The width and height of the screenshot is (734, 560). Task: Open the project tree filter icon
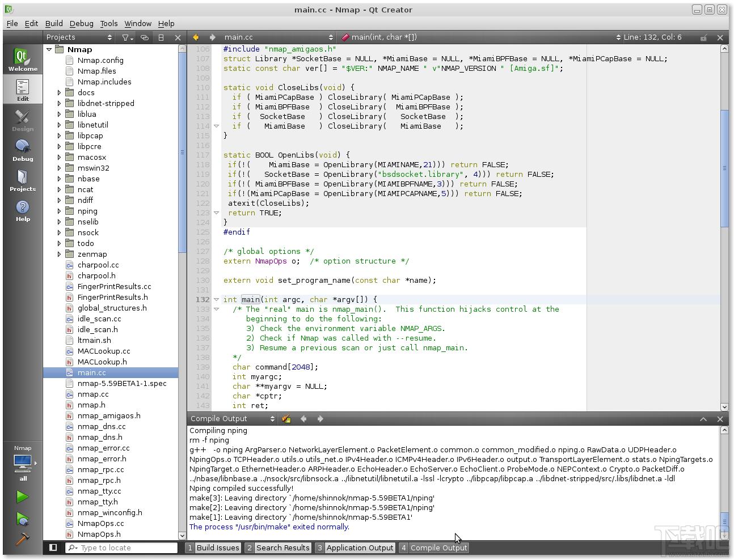tap(127, 37)
